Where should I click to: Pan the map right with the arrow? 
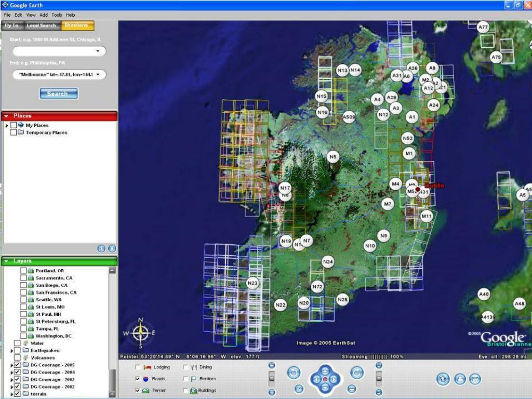click(334, 379)
